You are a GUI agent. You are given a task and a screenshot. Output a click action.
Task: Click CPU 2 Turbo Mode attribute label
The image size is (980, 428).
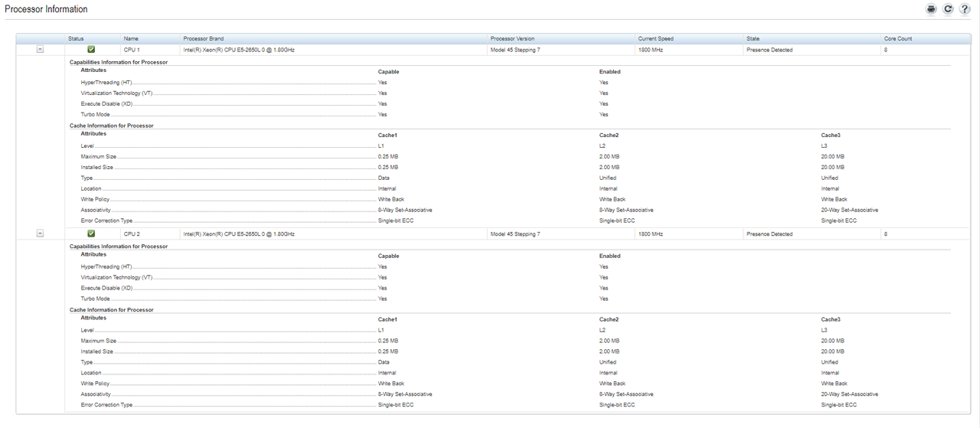95,299
